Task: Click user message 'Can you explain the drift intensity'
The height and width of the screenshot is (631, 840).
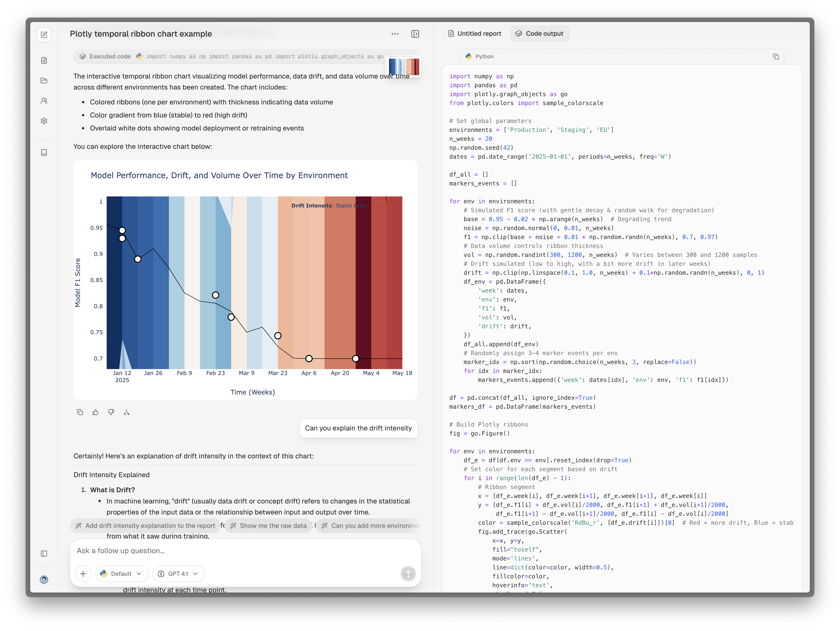Action: pos(358,428)
